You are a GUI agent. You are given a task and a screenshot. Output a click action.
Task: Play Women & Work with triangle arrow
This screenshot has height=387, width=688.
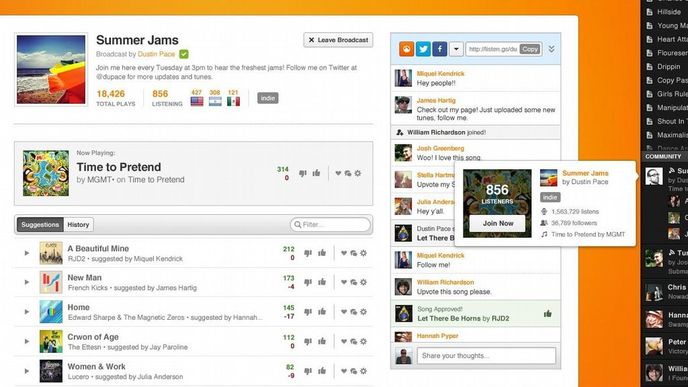(x=27, y=371)
